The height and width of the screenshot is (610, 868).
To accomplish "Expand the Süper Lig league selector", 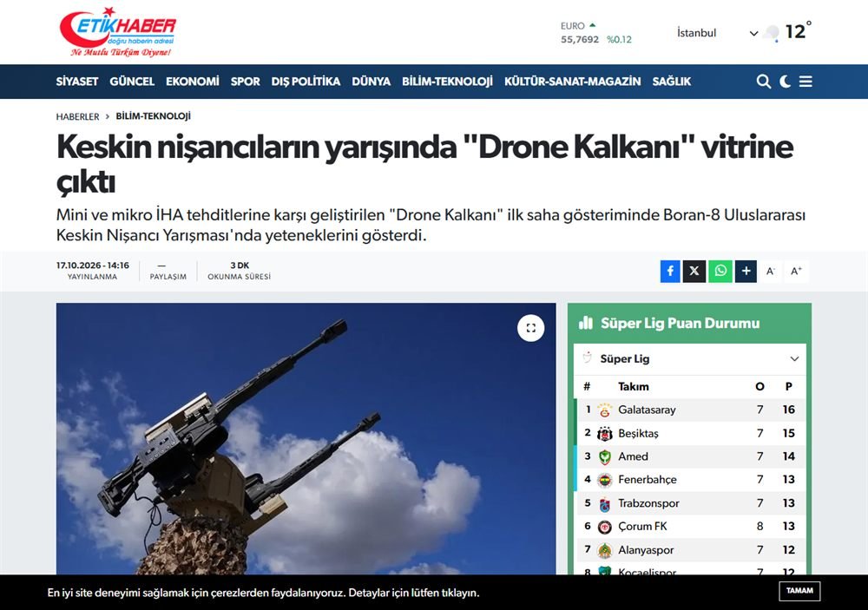I will tap(690, 358).
